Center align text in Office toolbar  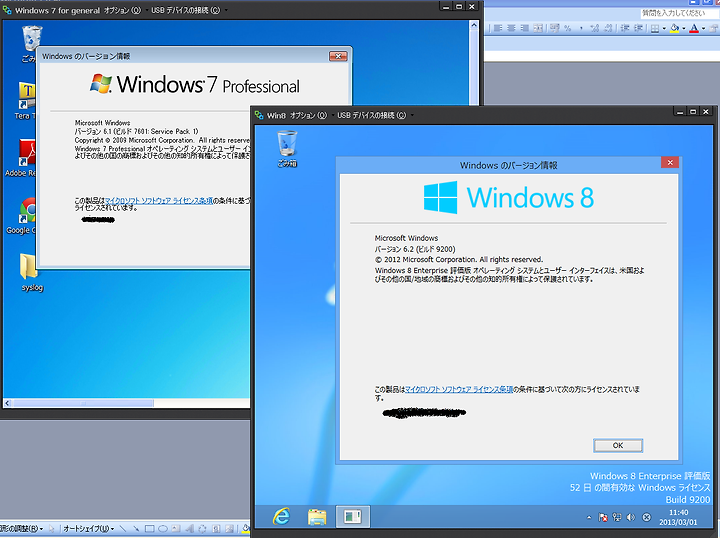click(511, 28)
